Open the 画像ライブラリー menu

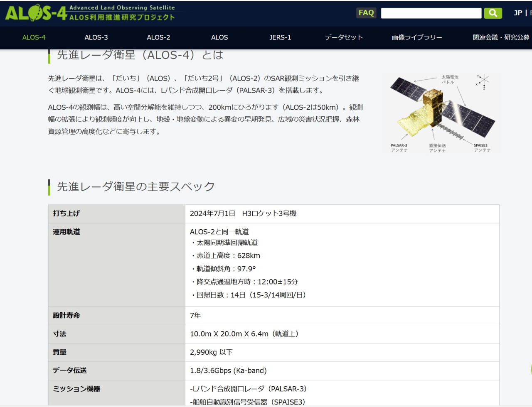417,37
